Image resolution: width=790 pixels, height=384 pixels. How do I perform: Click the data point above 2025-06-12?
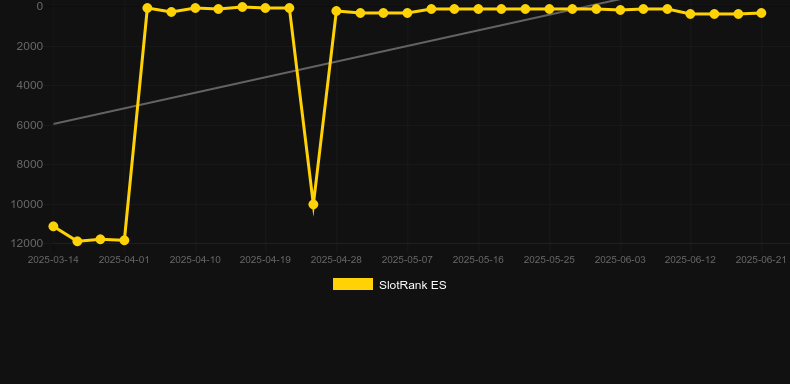tap(690, 14)
